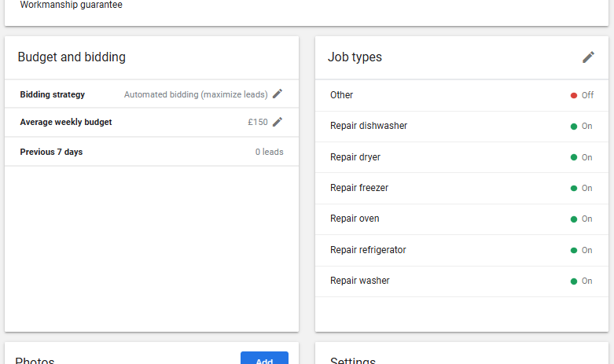The width and height of the screenshot is (614, 364).
Task: Click the Budget and bidding heading
Action: [72, 57]
